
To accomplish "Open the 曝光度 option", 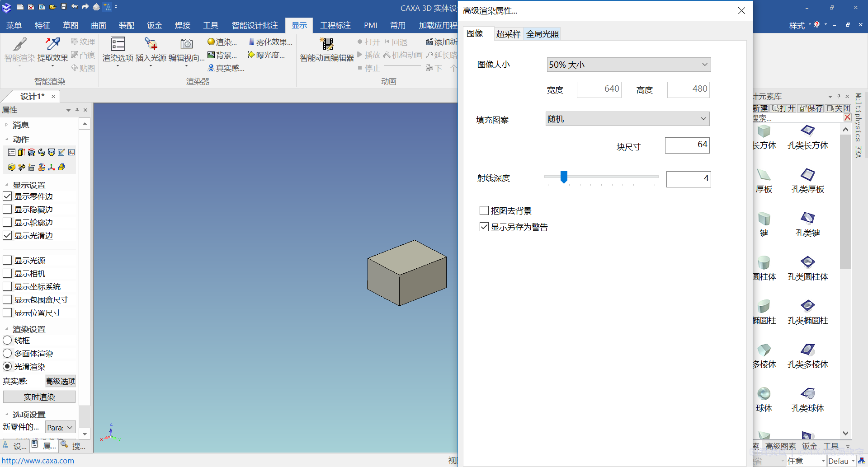I will tap(266, 55).
